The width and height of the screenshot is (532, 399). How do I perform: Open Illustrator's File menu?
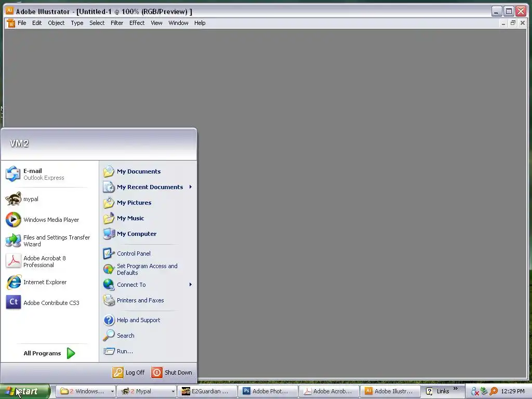click(x=22, y=23)
